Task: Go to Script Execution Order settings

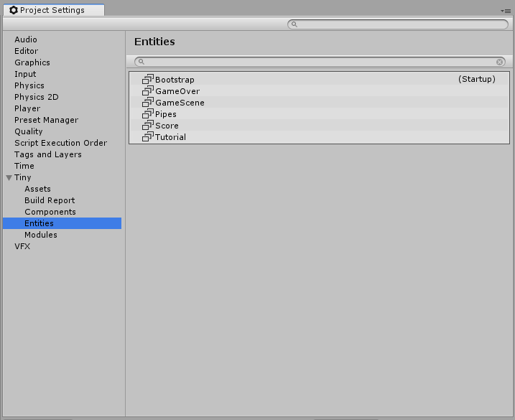Action: click(60, 143)
